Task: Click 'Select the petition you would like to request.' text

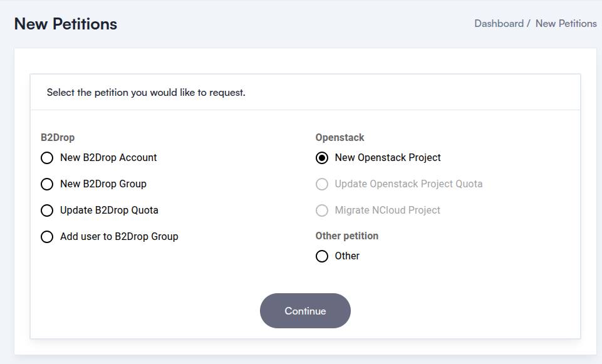Action: (x=146, y=93)
